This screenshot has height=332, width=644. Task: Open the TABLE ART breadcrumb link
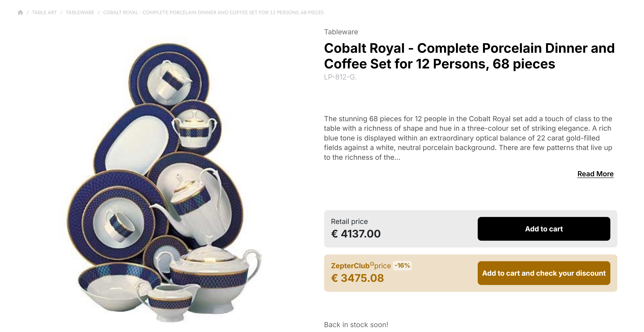[44, 13]
